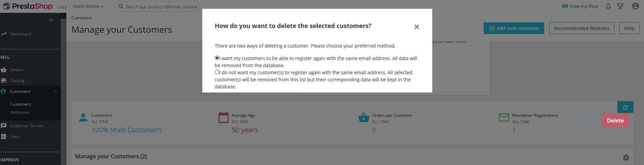Viewport: 644px width, 165px height.
Task: Open the customers table settings gear
Action: pos(626,158)
